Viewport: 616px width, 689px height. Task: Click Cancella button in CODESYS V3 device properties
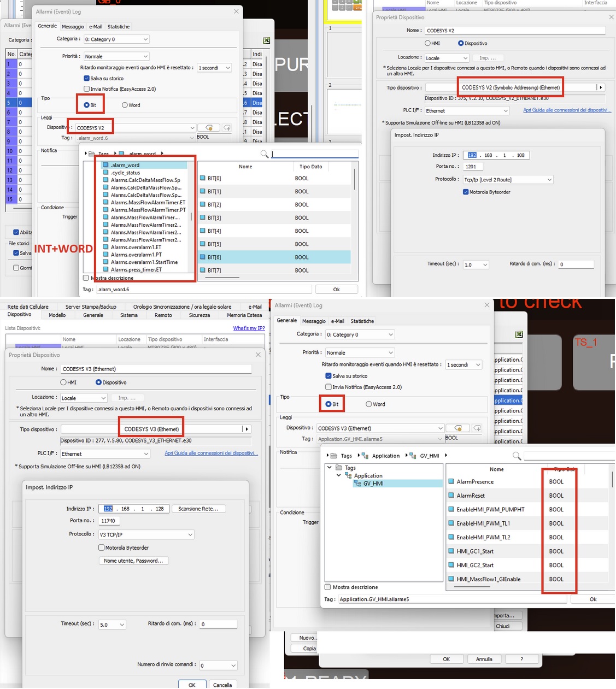point(222,685)
